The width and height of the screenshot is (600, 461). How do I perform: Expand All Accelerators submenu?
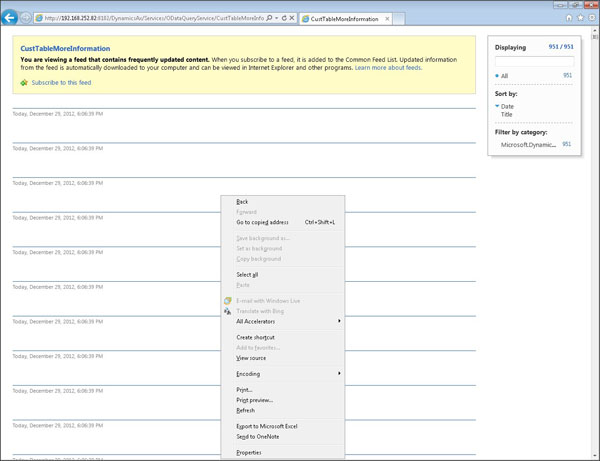(x=283, y=321)
